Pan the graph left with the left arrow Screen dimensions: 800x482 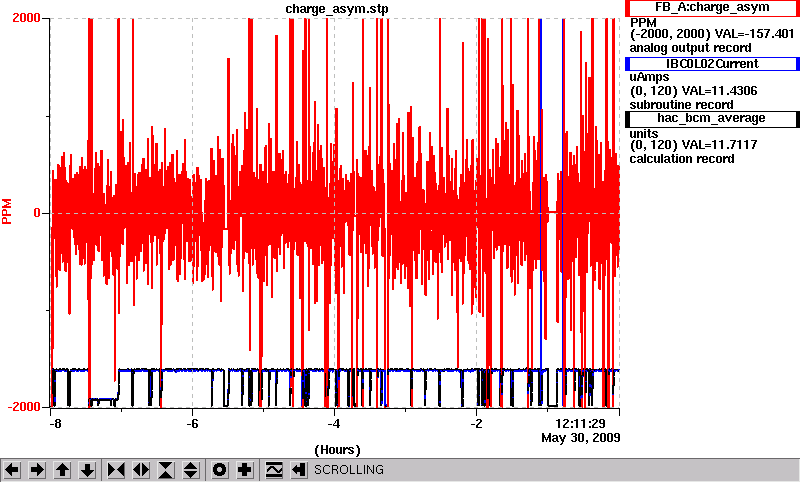(13, 470)
